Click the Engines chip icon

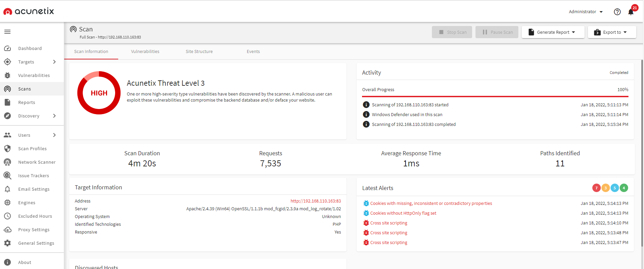tap(7, 203)
